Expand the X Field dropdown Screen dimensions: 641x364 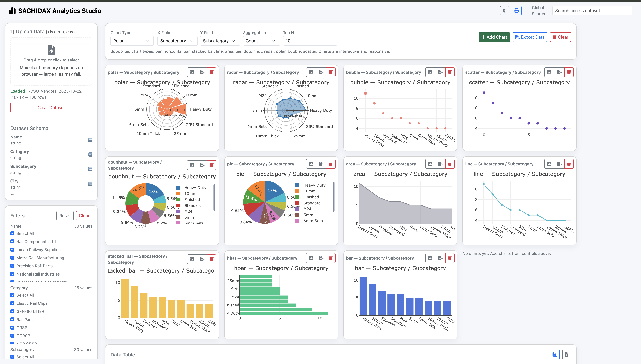177,41
